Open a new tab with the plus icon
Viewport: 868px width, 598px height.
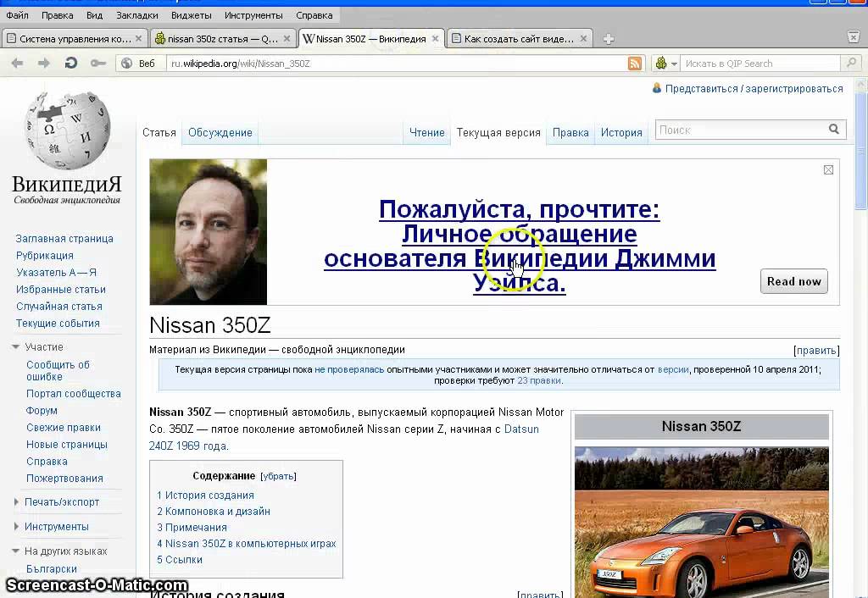click(x=609, y=39)
